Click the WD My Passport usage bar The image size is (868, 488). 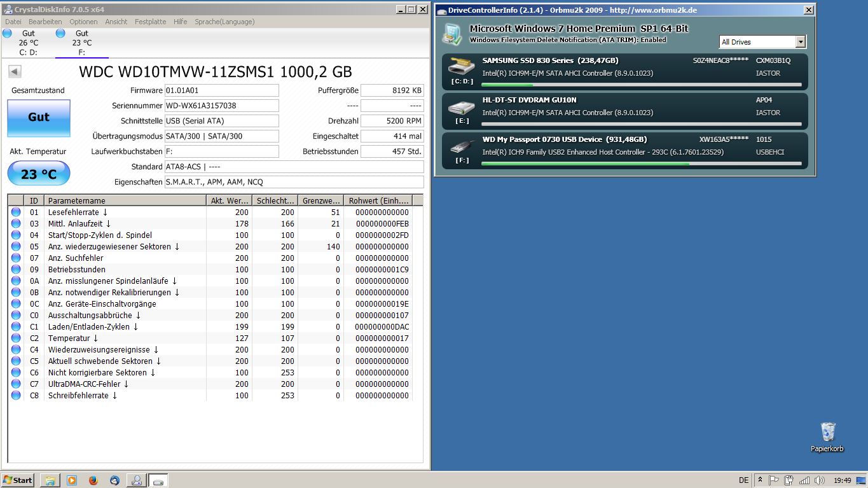tap(641, 164)
